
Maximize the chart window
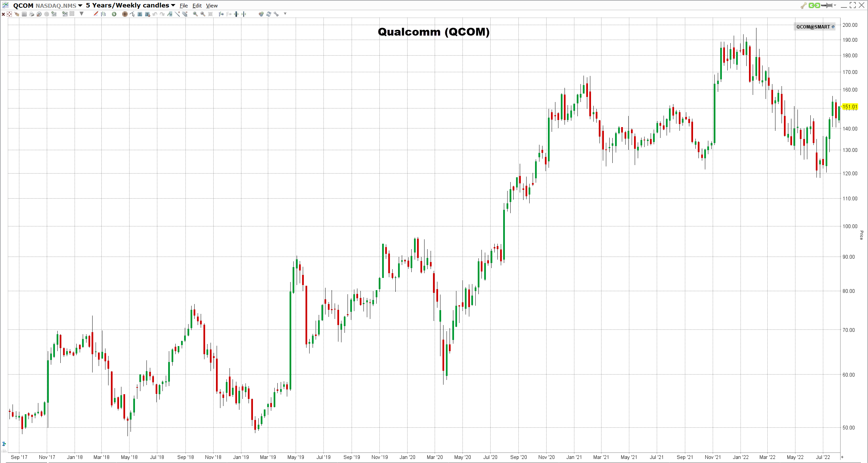click(x=853, y=5)
